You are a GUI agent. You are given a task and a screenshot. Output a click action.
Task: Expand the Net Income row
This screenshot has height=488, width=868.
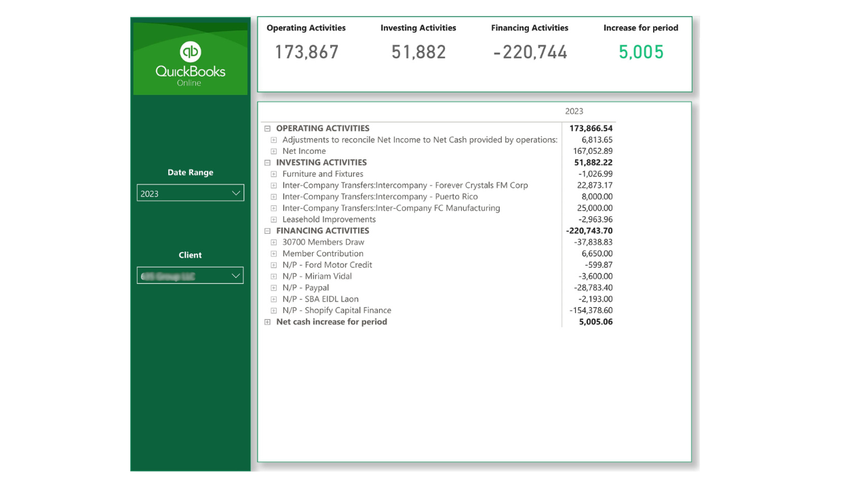click(273, 151)
